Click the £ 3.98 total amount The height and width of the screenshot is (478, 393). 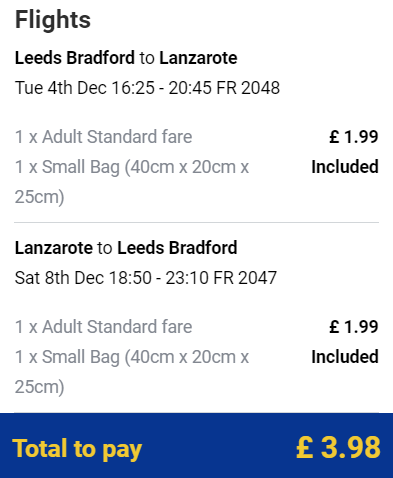click(x=338, y=447)
